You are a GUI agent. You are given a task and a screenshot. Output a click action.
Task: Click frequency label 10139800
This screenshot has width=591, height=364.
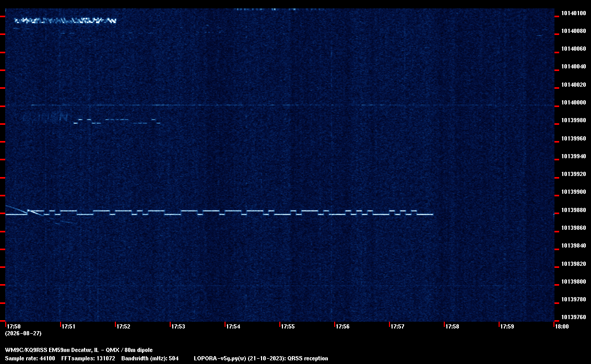point(574,282)
